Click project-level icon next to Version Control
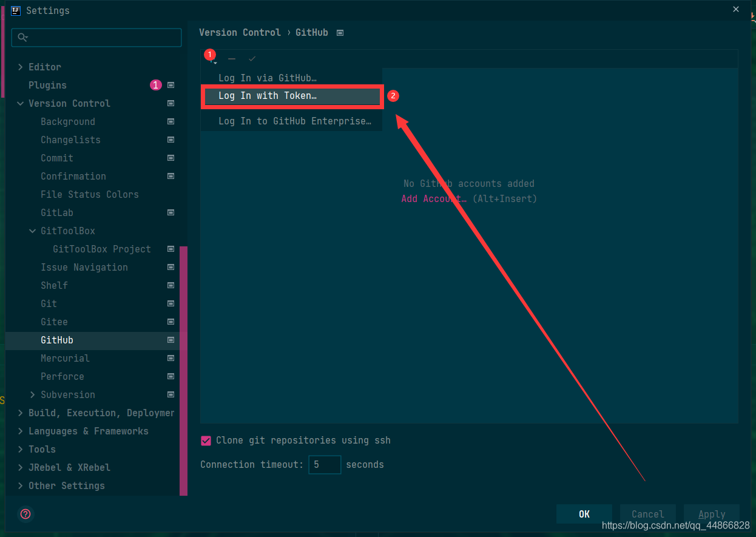The image size is (756, 537). tap(171, 103)
